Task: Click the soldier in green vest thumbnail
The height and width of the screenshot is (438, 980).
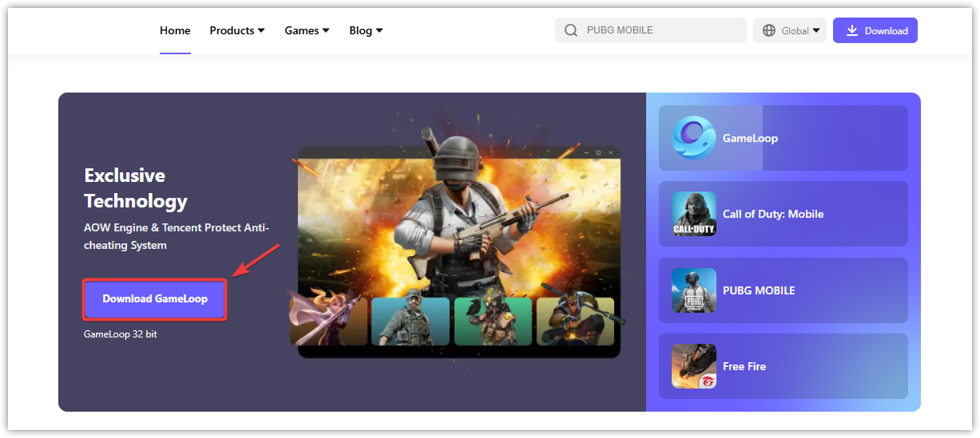Action: (x=411, y=322)
